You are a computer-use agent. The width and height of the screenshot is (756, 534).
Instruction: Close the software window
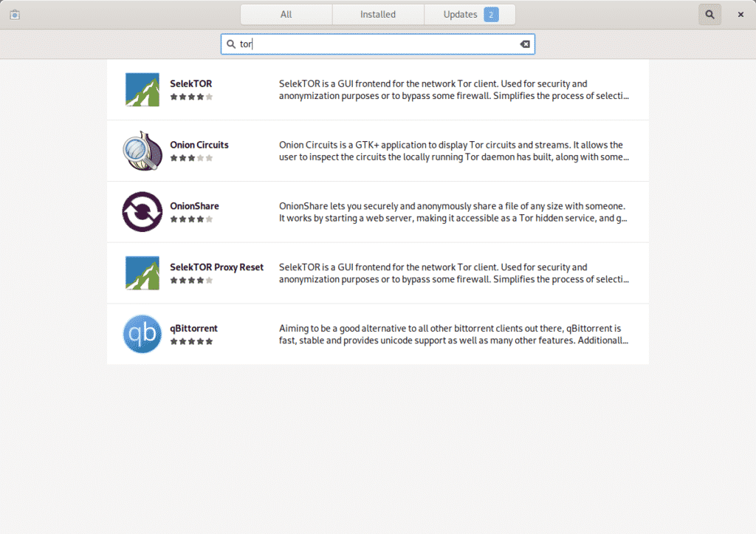pyautogui.click(x=740, y=15)
